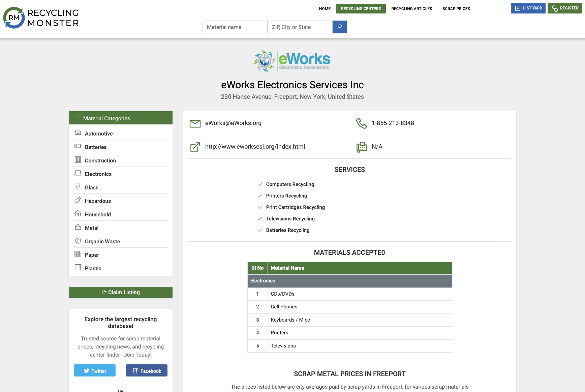Click Print Cartridges Recycling text
Screen dimensions: 585x392
tap(296, 207)
